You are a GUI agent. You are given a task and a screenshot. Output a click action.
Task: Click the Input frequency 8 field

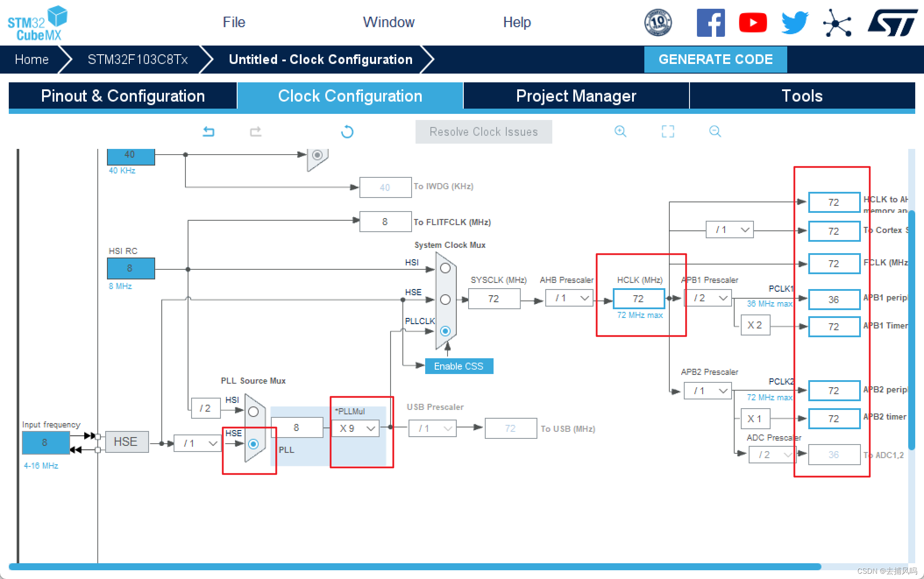point(46,442)
